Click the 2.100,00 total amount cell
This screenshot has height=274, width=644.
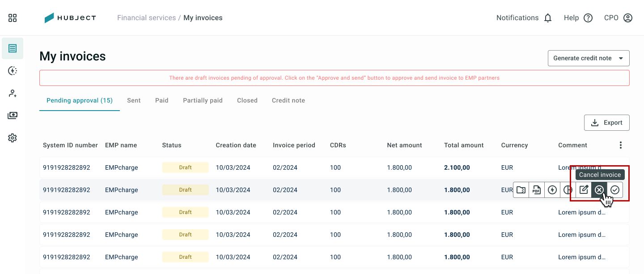[457, 167]
